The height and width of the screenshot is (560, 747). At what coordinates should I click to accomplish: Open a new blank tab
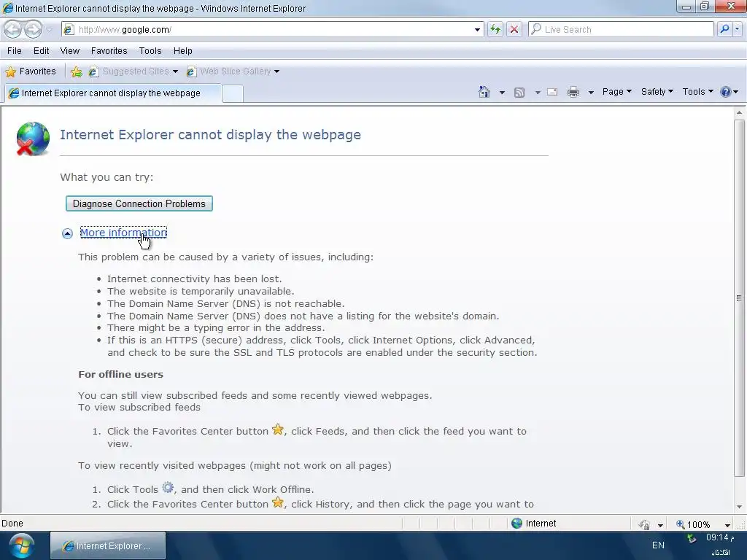pyautogui.click(x=233, y=93)
